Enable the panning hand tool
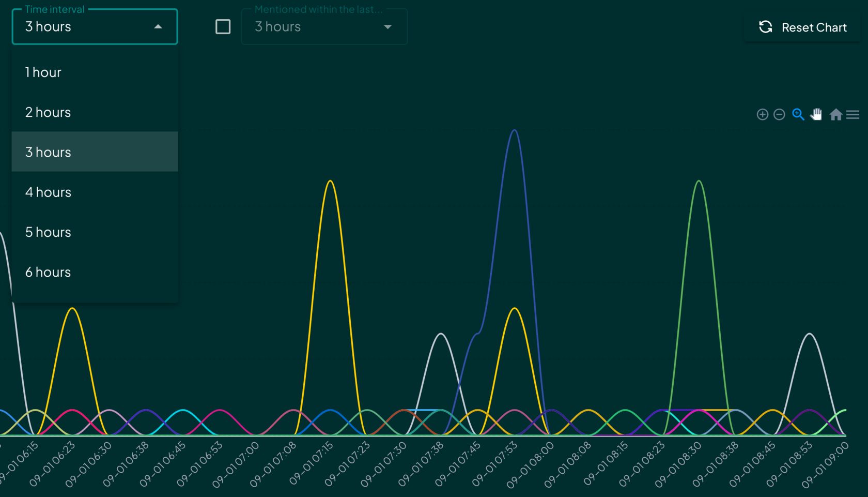The height and width of the screenshot is (497, 868). (x=816, y=114)
